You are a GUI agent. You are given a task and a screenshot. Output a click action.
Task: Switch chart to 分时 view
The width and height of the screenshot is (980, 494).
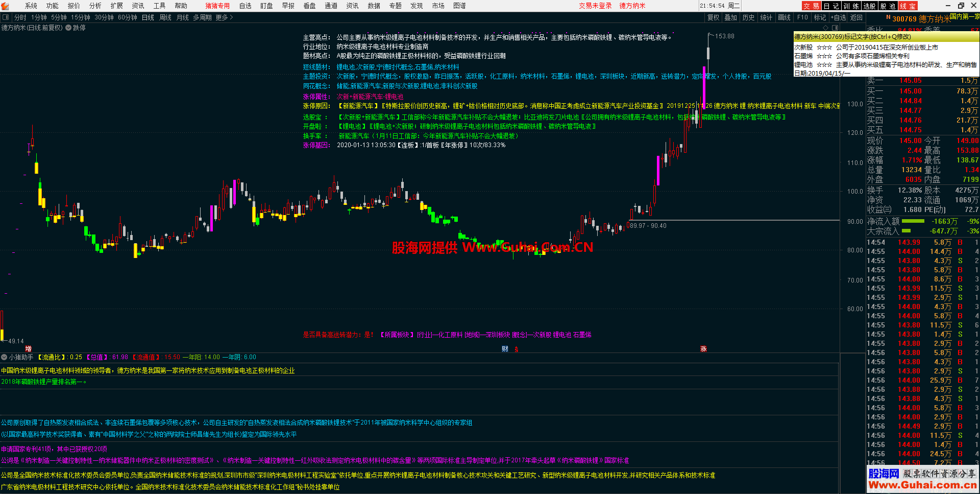20,17
